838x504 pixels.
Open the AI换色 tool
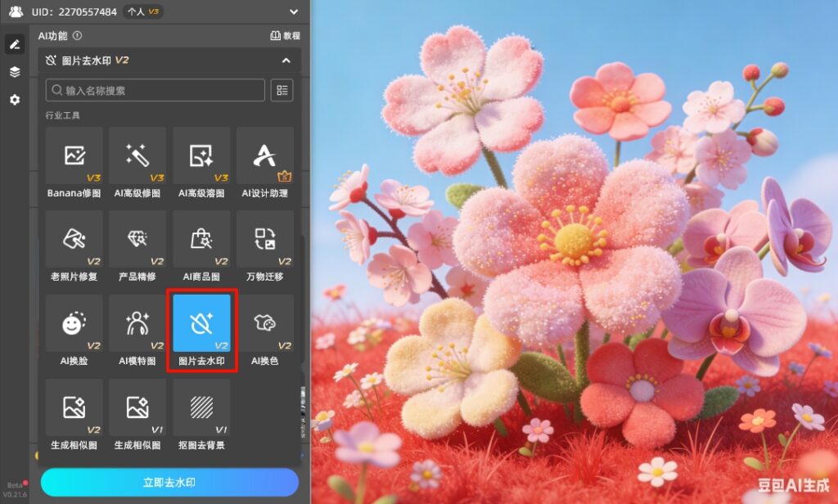264,324
